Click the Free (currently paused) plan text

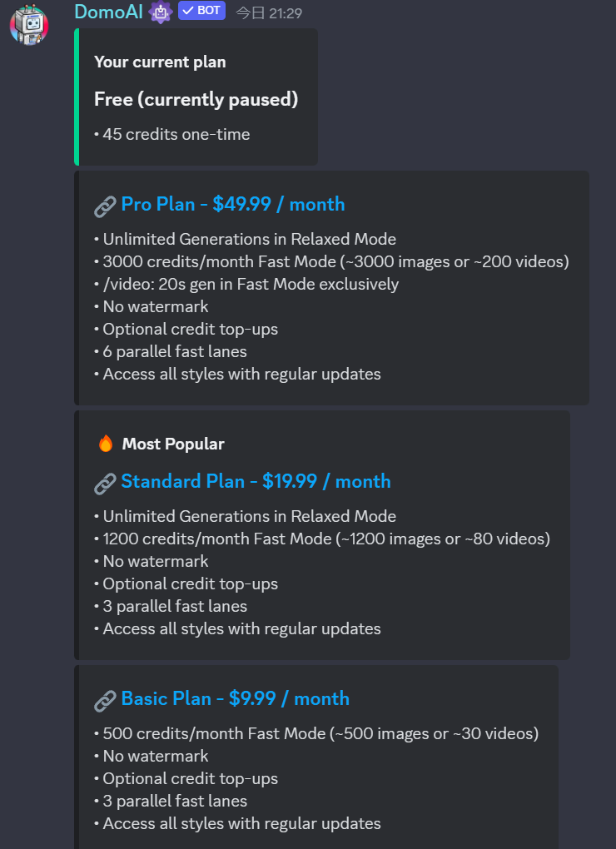[x=196, y=100]
